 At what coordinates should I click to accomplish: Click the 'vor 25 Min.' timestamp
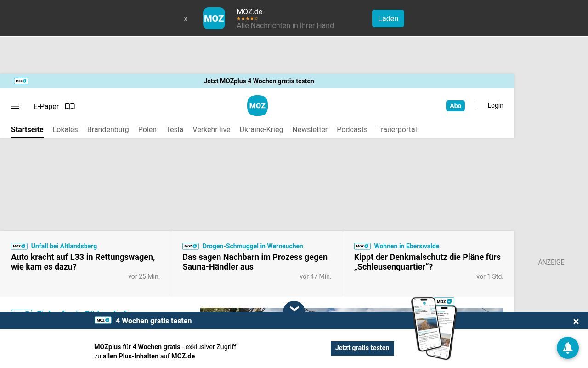pos(144,276)
